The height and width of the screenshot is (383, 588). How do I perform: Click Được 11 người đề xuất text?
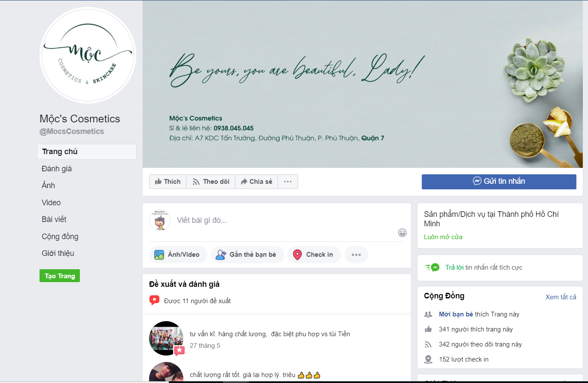(197, 301)
